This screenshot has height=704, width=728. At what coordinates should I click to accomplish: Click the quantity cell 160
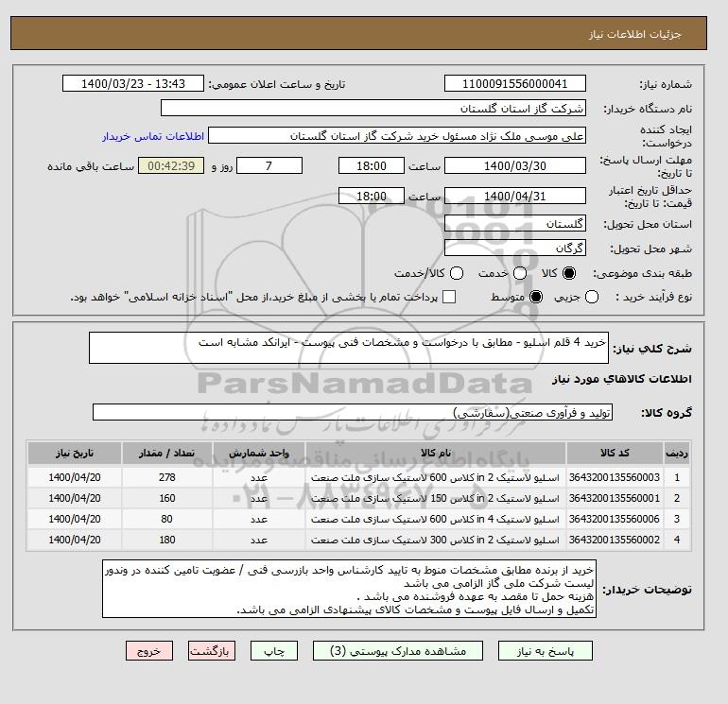pos(166,498)
